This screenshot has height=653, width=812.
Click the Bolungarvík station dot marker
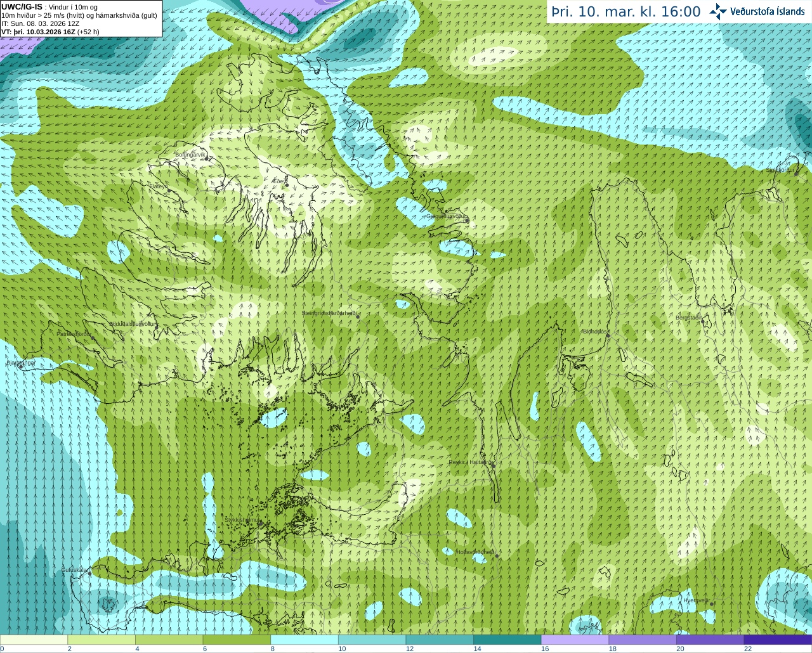(207, 158)
